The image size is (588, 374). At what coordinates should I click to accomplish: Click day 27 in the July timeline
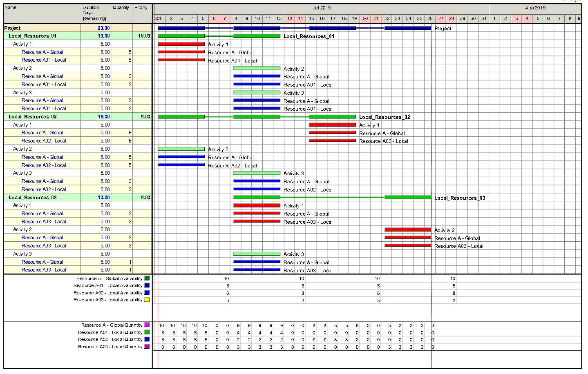tap(440, 19)
